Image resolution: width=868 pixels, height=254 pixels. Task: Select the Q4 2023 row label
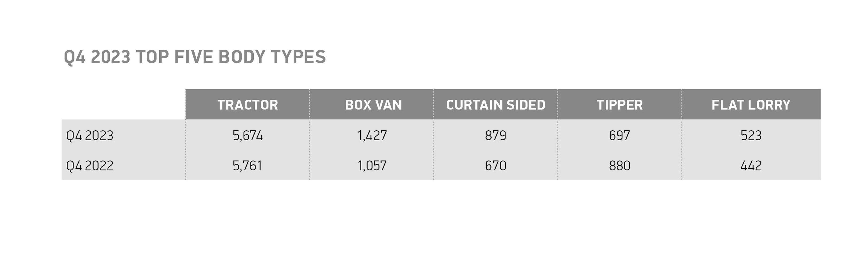pyautogui.click(x=90, y=136)
